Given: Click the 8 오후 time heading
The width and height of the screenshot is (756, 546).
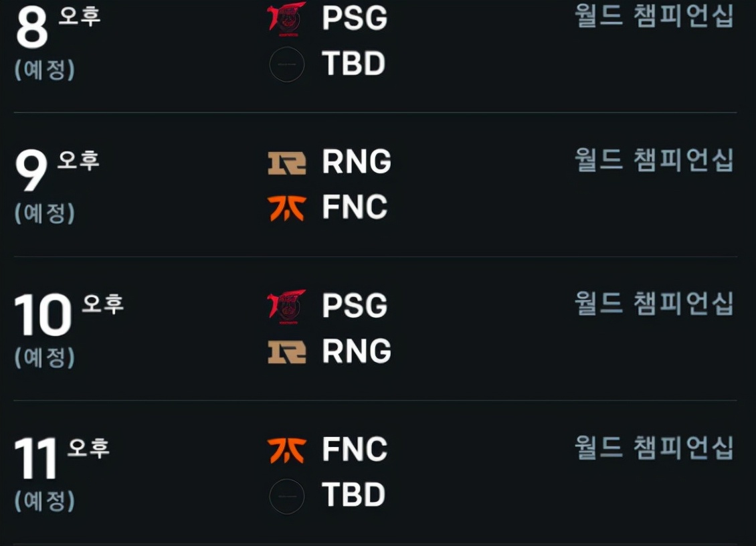Looking at the screenshot, I should [x=57, y=25].
